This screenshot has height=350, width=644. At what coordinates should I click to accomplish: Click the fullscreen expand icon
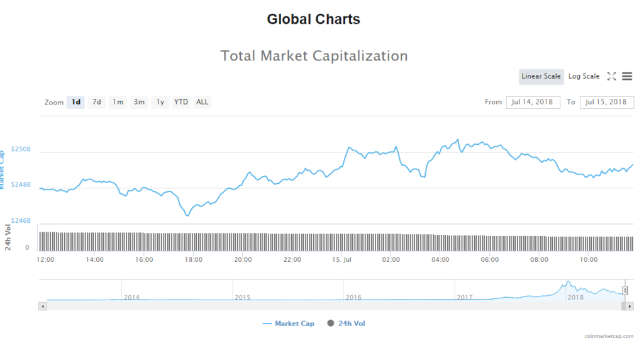point(611,76)
